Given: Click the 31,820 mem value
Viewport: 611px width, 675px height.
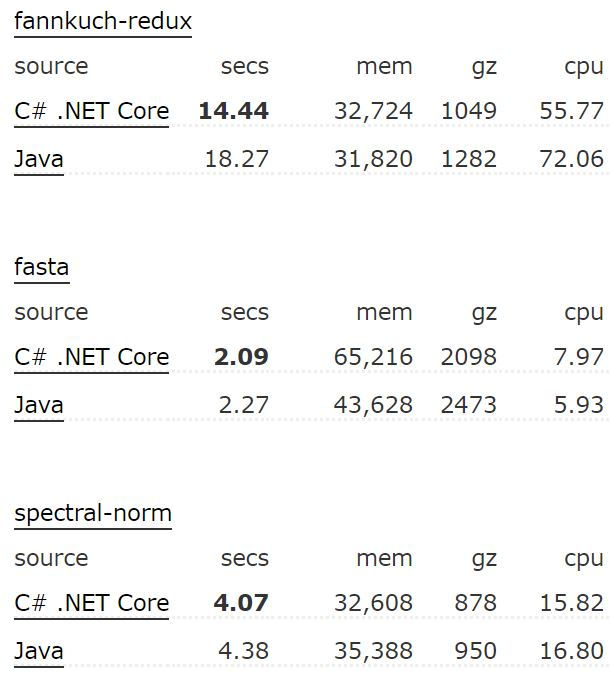Looking at the screenshot, I should 373,158.
